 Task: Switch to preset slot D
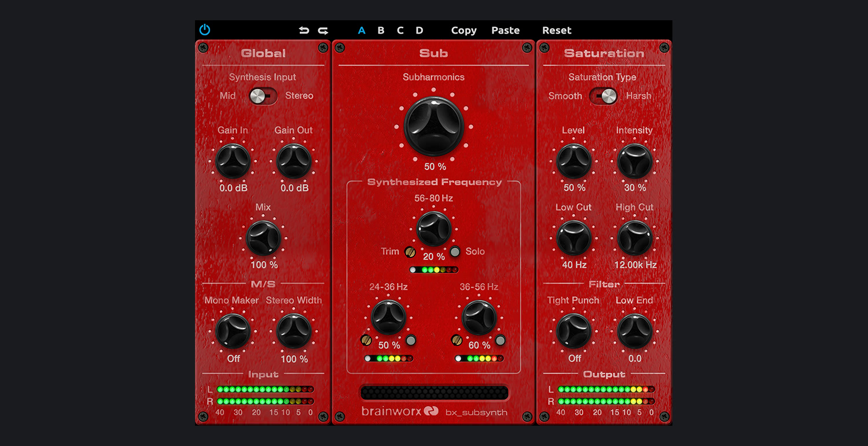click(x=419, y=30)
